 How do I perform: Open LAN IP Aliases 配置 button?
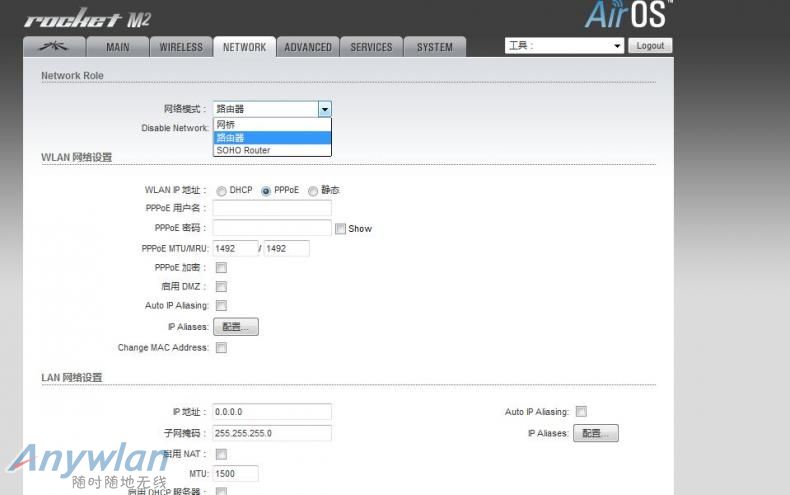click(596, 433)
